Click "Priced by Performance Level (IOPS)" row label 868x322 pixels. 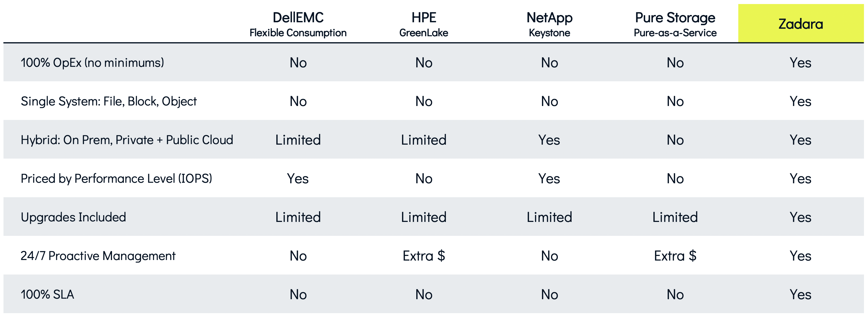(116, 178)
